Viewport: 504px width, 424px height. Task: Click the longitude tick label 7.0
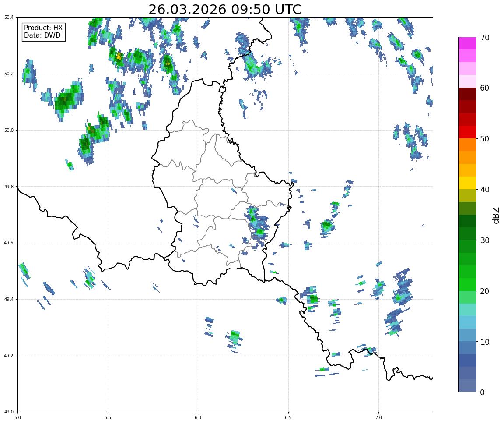pyautogui.click(x=378, y=418)
